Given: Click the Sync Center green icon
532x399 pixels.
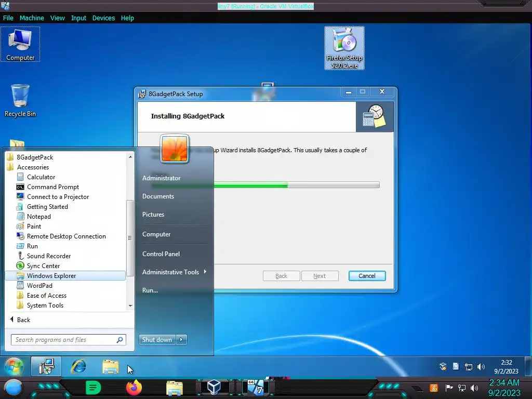Looking at the screenshot, I should 20,265.
